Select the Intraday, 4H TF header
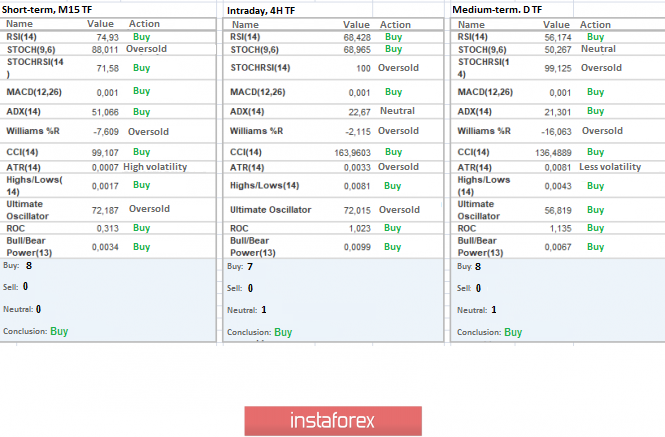Screen dimensions: 665x437 point(261,11)
